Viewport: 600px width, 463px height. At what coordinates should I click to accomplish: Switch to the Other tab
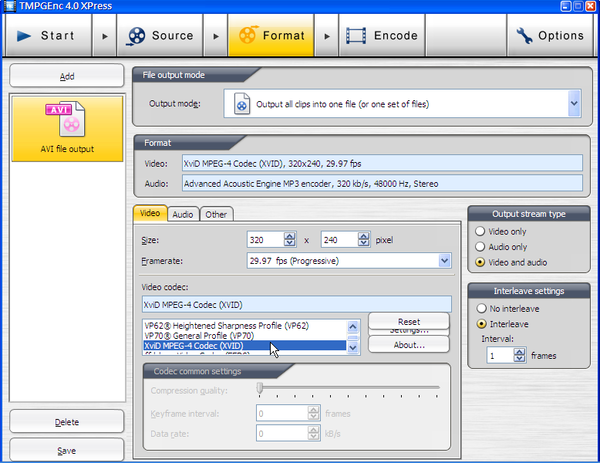pos(216,214)
